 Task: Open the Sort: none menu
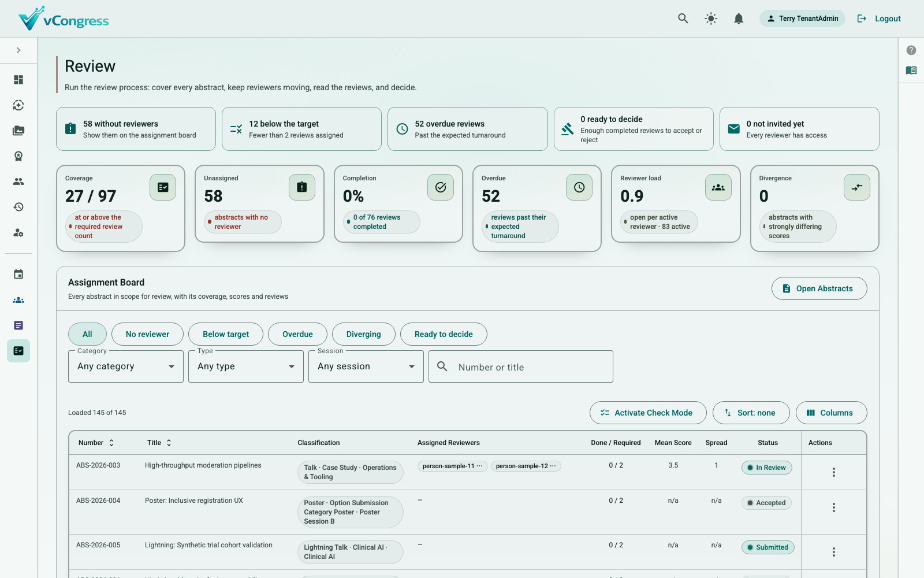(x=751, y=413)
